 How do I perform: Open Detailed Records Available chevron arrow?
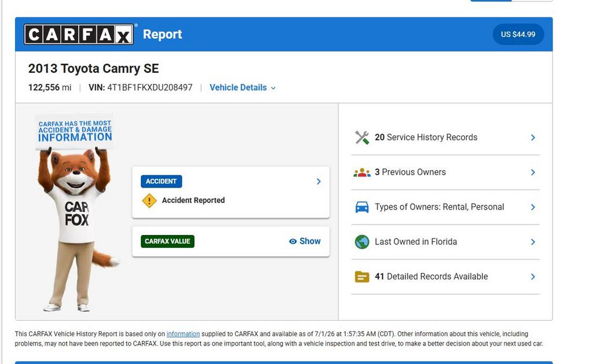pos(533,277)
